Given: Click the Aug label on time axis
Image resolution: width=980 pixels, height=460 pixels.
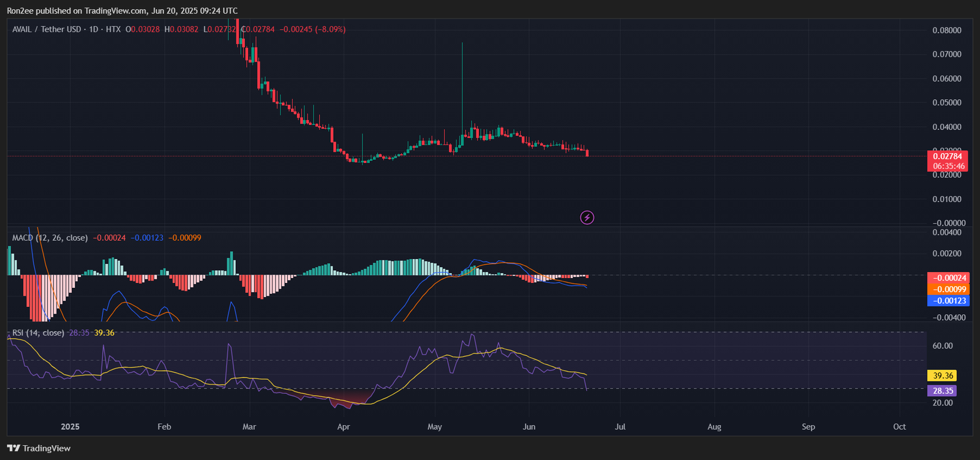Looking at the screenshot, I should pos(714,426).
